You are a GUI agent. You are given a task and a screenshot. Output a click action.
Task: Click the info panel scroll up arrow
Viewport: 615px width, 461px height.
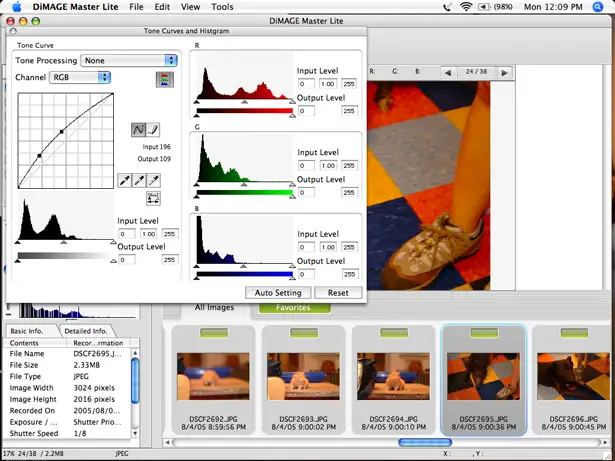tap(135, 353)
